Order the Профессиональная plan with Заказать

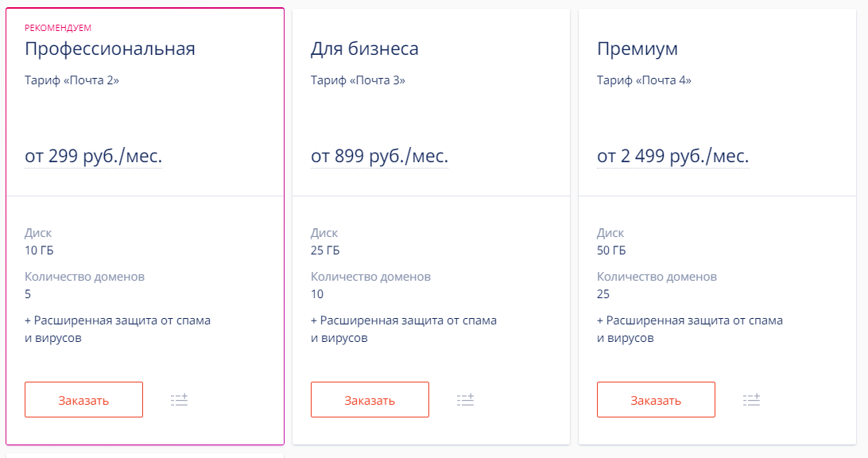point(83,400)
